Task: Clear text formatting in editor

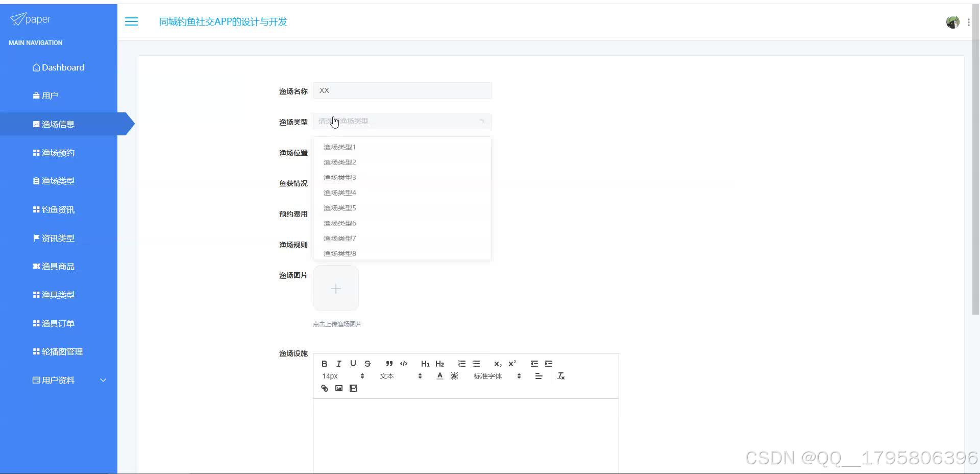Action: point(561,376)
